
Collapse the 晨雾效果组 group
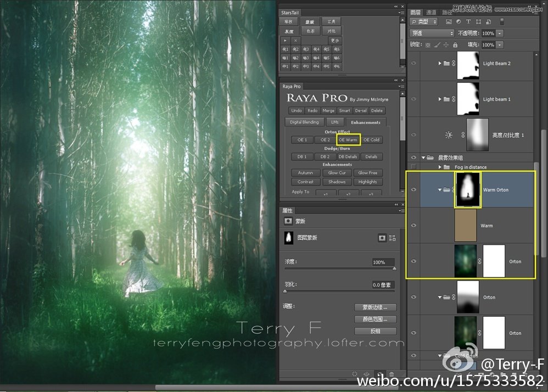pos(423,158)
